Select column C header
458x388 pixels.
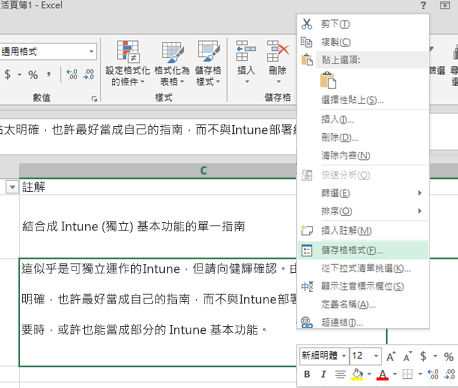158,171
